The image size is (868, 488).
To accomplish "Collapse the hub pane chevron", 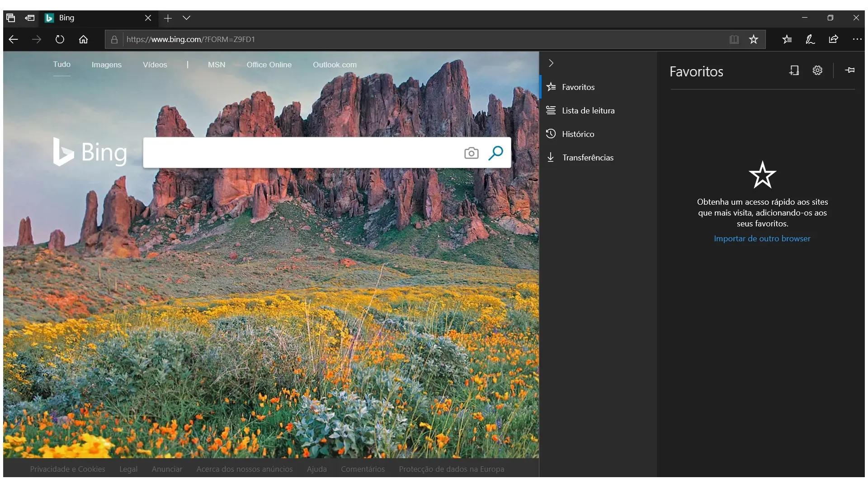I will (551, 63).
